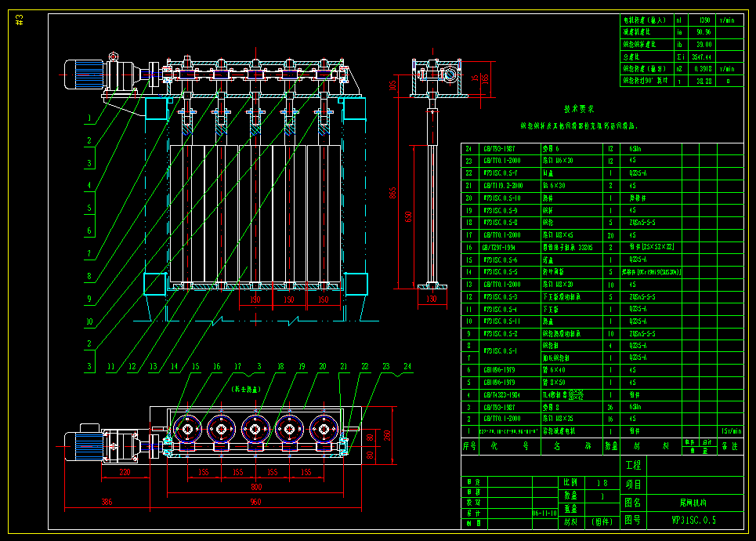The width and height of the screenshot is (756, 541).
Task: Click the date 06-11-10 in title block
Action: point(544,514)
